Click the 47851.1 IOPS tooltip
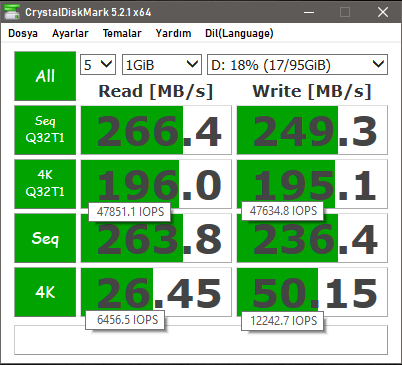The width and height of the screenshot is (402, 365). click(x=130, y=212)
